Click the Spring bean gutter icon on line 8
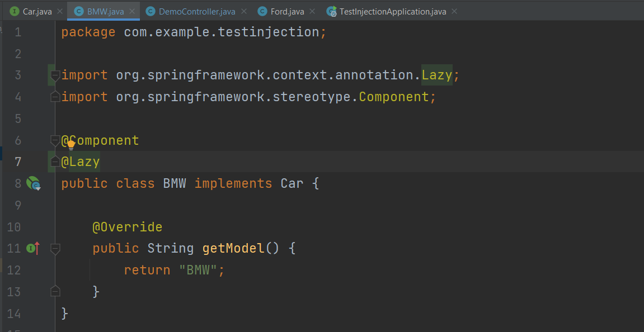This screenshot has width=644, height=332. 33,183
